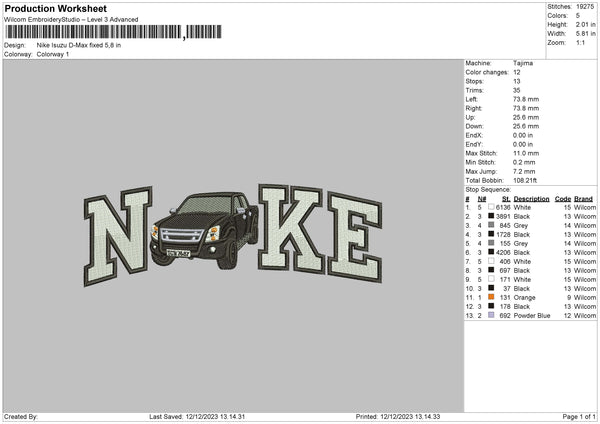Click the 'N#' column header
Viewport: 600px width, 424px height.
[x=482, y=199]
